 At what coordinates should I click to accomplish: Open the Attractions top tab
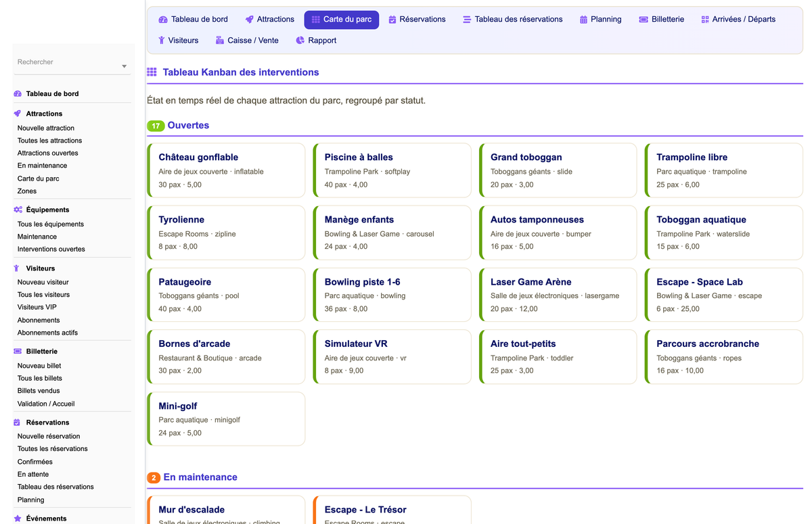[x=269, y=20]
